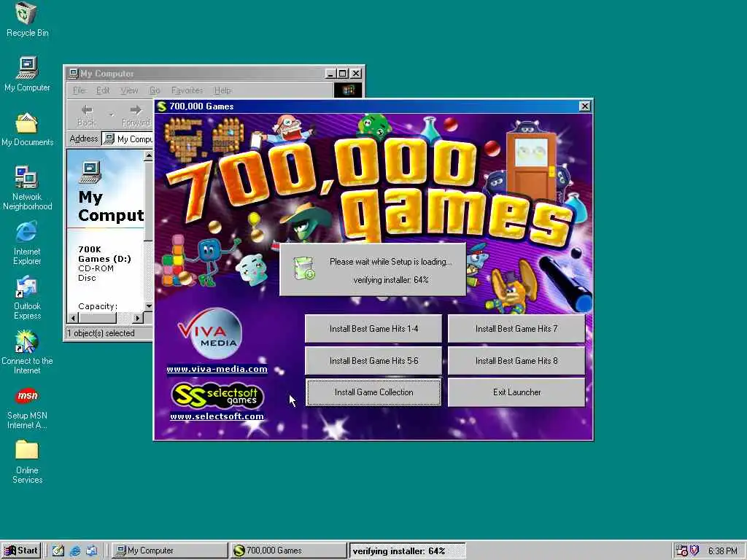The image size is (747, 560).
Task: Click the Install Game Collection button
Action: click(373, 392)
